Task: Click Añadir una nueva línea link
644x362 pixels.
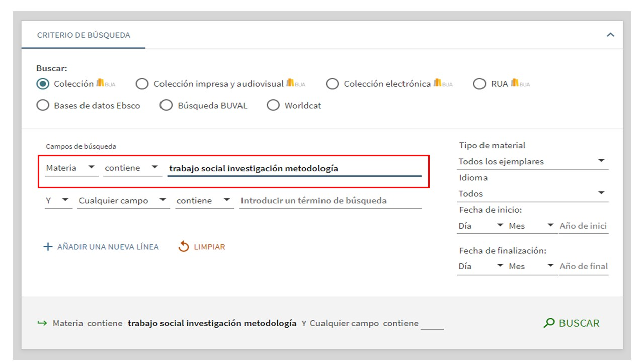Action: click(x=108, y=247)
